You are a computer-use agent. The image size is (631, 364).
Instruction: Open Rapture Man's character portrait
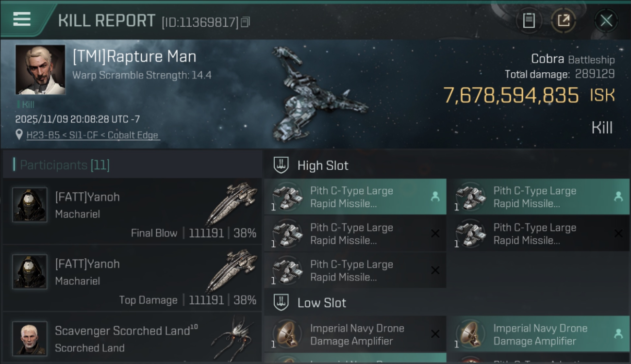tap(40, 69)
